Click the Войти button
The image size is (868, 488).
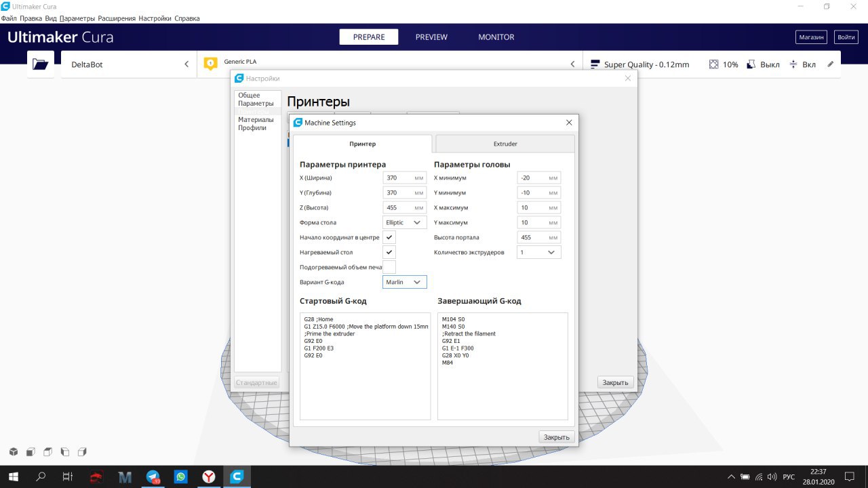point(846,37)
